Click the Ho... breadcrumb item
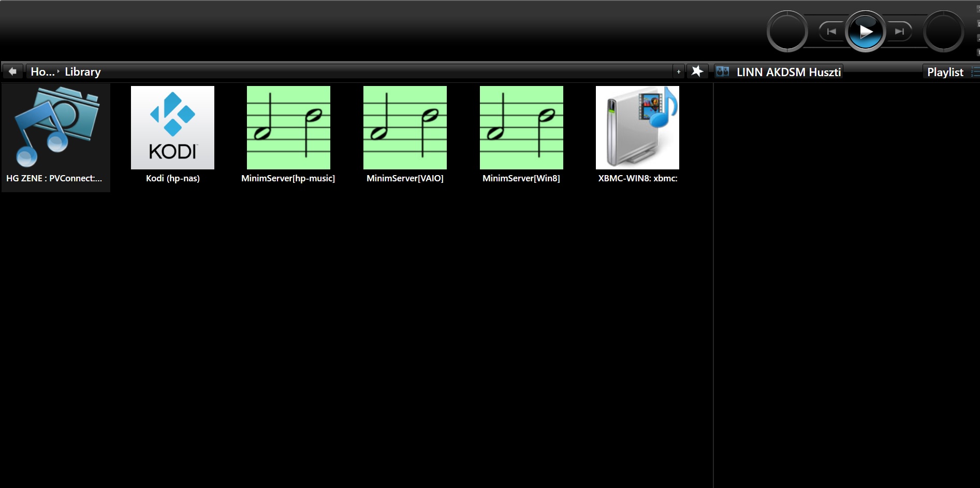 42,72
